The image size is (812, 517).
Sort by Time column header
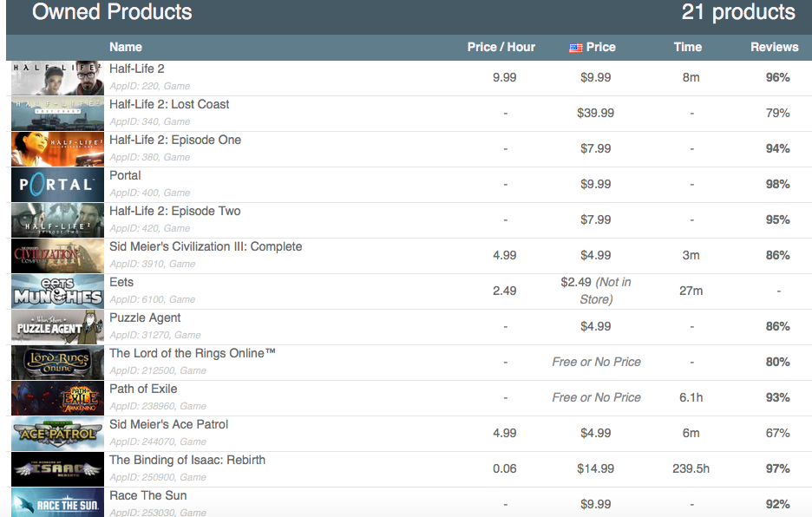click(x=688, y=47)
